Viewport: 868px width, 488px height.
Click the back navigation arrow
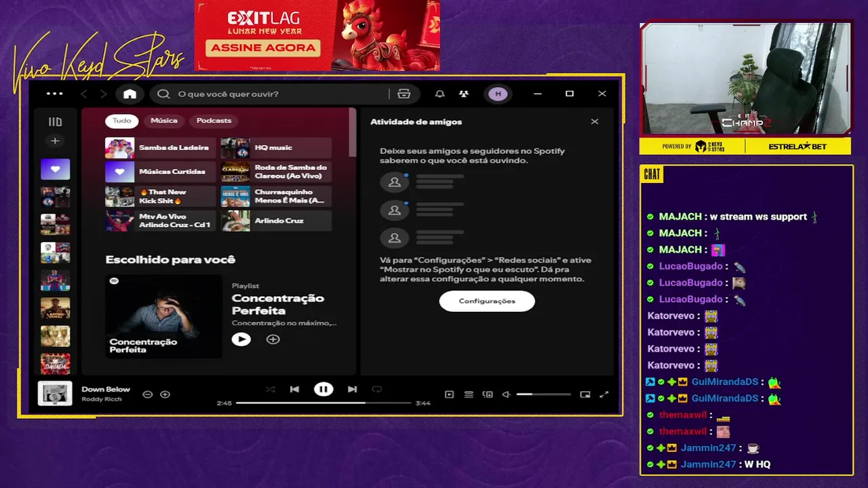pos(84,94)
